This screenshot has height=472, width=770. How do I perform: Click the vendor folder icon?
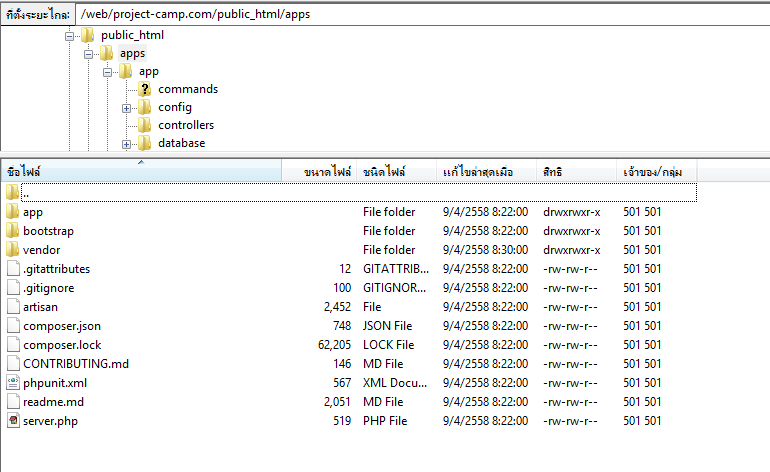(x=12, y=250)
